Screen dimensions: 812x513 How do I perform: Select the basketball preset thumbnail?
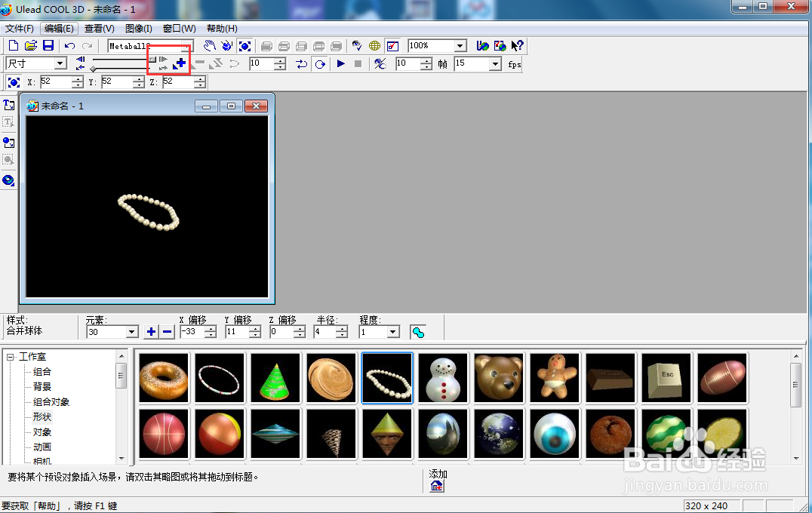pos(164,434)
